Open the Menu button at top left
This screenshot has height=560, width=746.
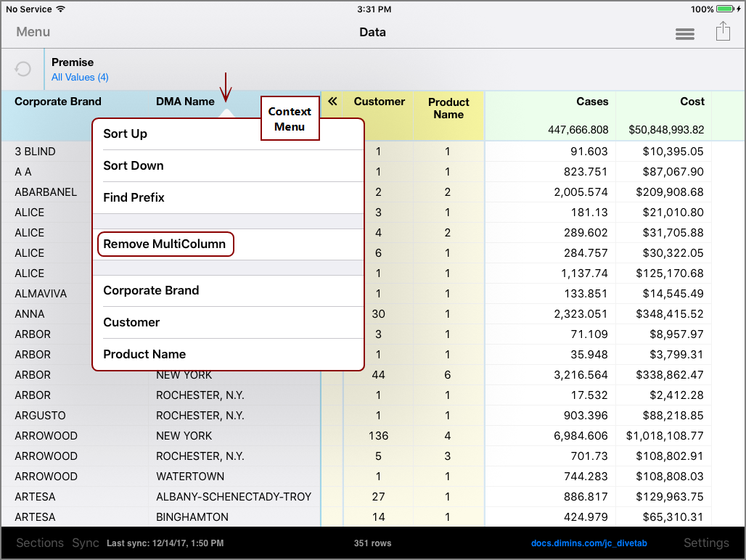(33, 32)
